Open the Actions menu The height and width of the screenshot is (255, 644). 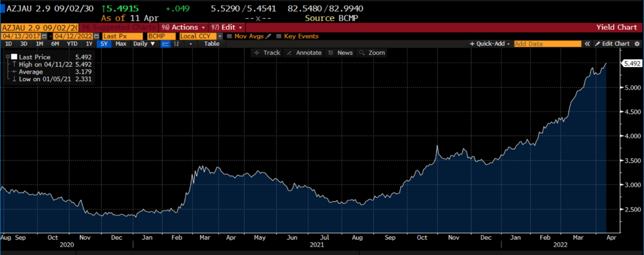pyautogui.click(x=183, y=28)
